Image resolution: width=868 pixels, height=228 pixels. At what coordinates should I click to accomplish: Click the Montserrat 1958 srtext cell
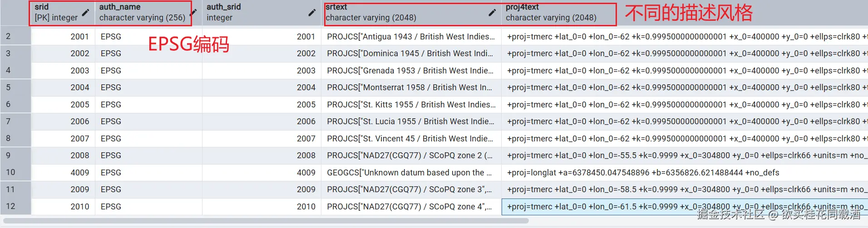click(x=410, y=87)
